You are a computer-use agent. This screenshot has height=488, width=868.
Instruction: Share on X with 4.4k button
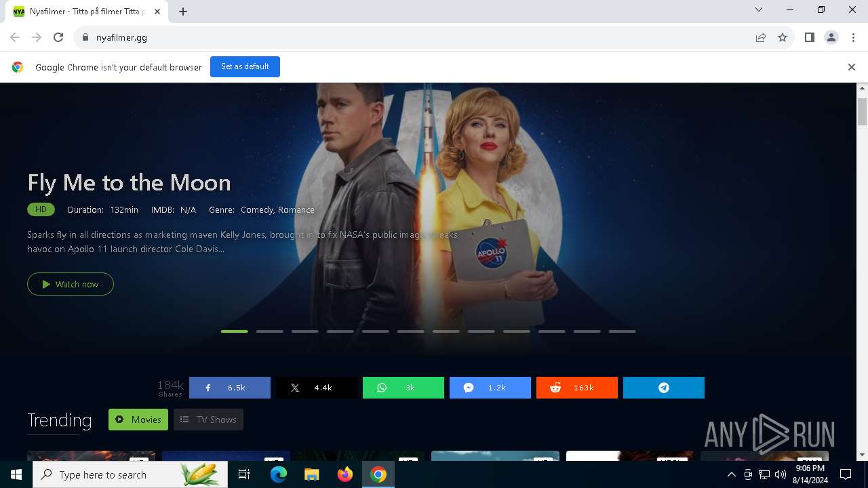(317, 388)
